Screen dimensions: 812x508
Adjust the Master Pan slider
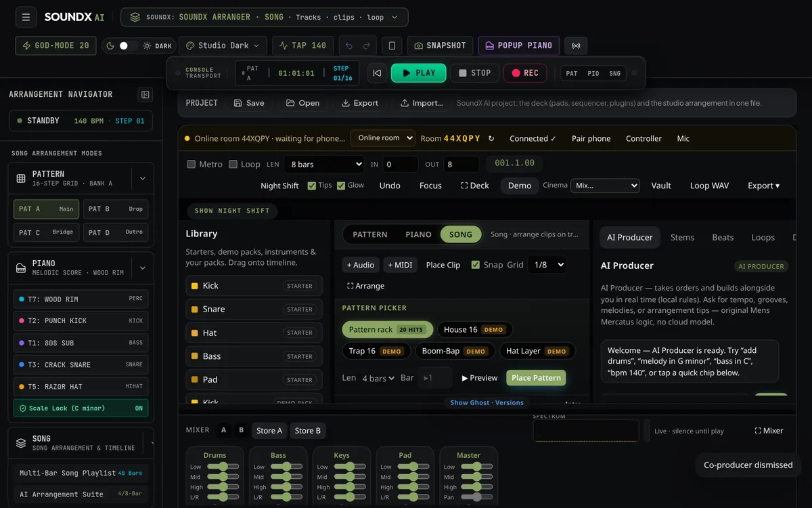(x=477, y=497)
